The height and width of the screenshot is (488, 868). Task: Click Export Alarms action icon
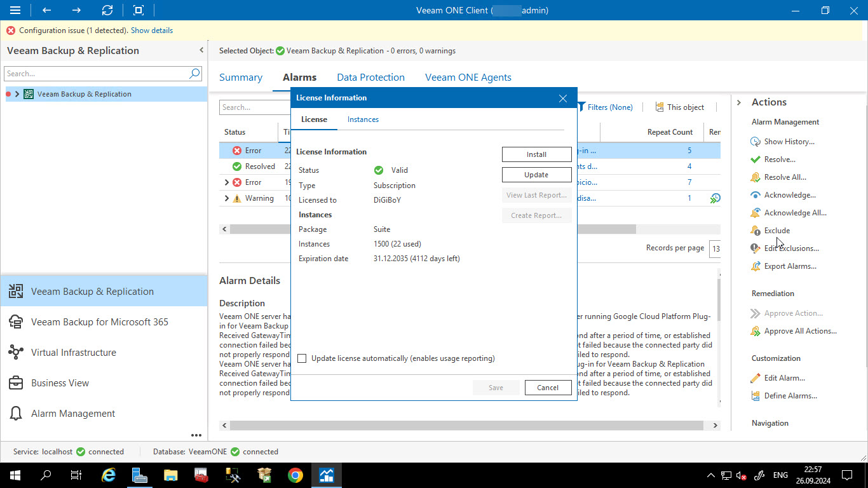755,266
